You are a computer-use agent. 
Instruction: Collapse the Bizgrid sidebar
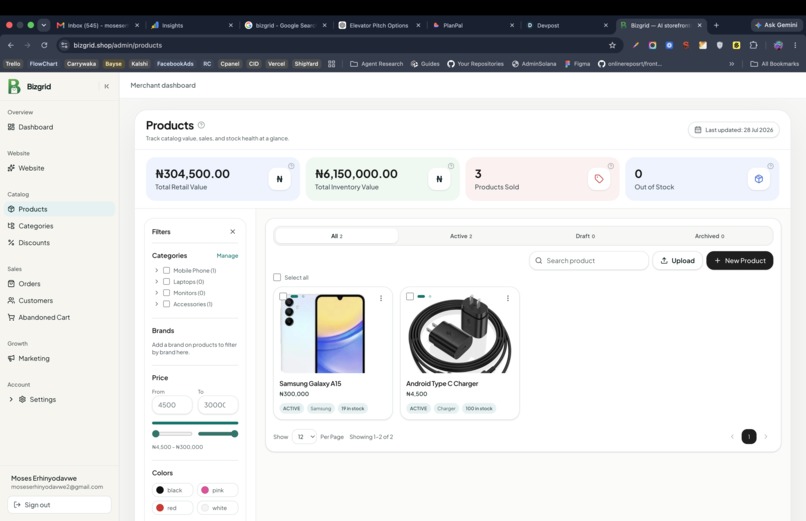pyautogui.click(x=106, y=86)
